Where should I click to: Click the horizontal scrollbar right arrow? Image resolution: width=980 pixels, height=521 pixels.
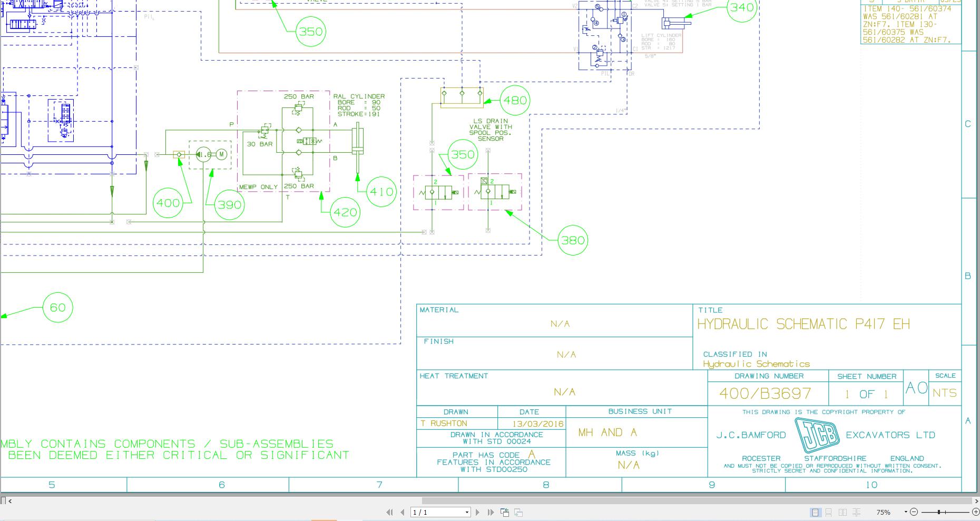click(x=976, y=501)
